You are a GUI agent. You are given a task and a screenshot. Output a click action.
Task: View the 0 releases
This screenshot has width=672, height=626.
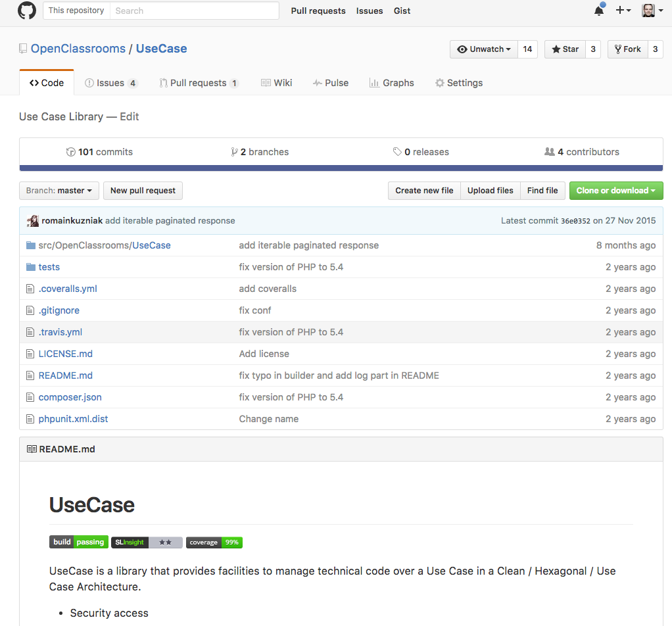click(x=421, y=152)
